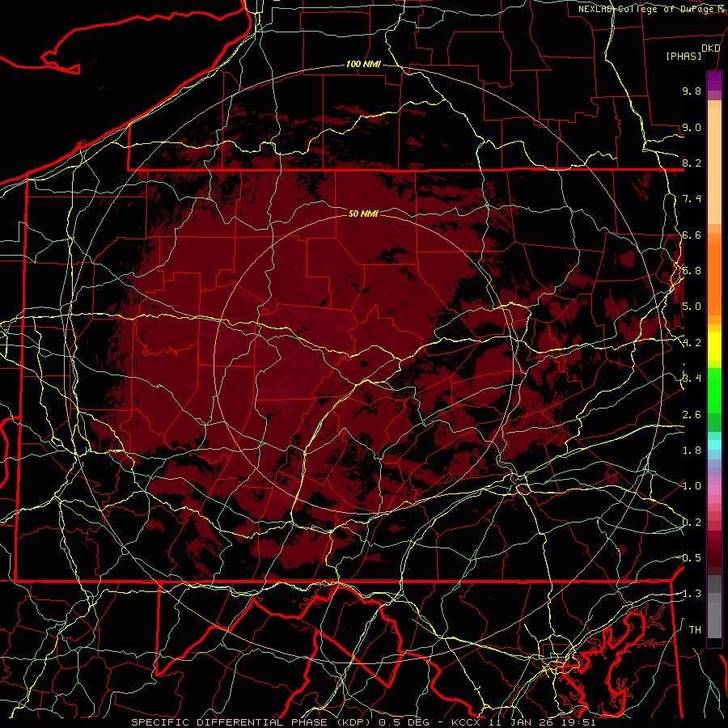The height and width of the screenshot is (728, 728).
Task: Click the 1.0 legend value
Action: point(692,486)
